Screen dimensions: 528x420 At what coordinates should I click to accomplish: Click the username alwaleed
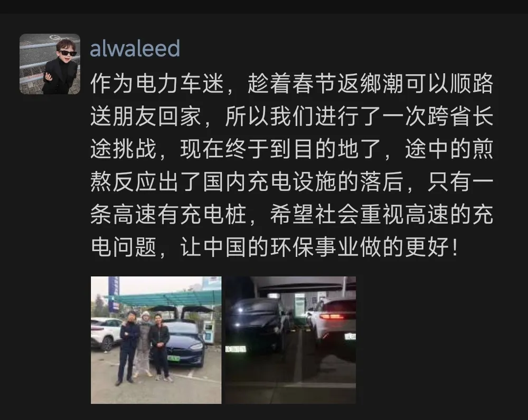(135, 49)
